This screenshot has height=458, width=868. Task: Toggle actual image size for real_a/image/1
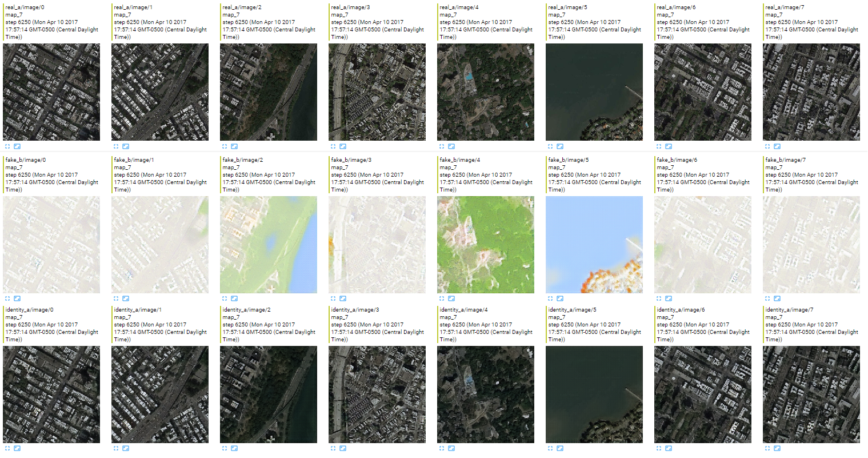[125, 146]
